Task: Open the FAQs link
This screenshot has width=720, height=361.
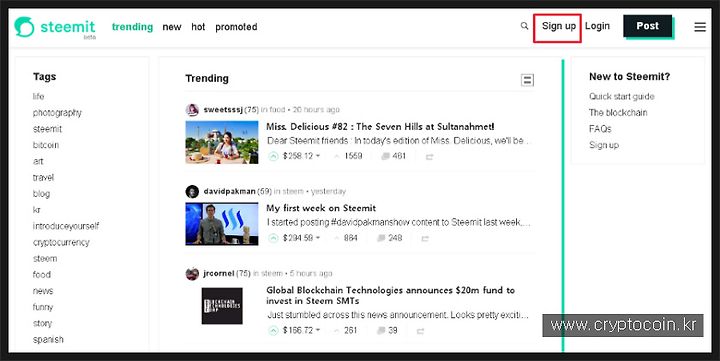Action: pos(600,129)
